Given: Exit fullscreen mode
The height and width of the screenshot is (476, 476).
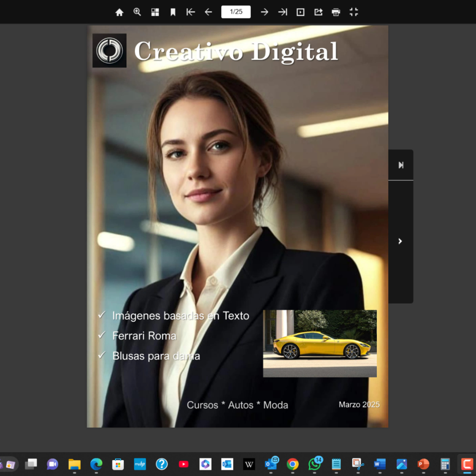Looking at the screenshot, I should [x=354, y=12].
